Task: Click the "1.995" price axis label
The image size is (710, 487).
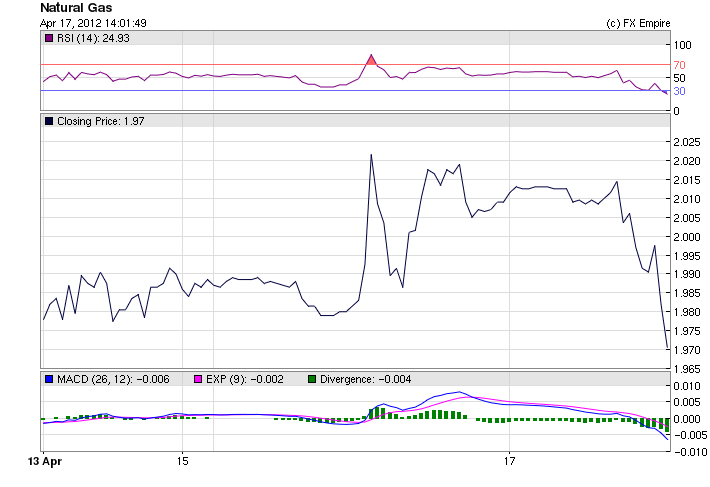Action: coord(687,256)
